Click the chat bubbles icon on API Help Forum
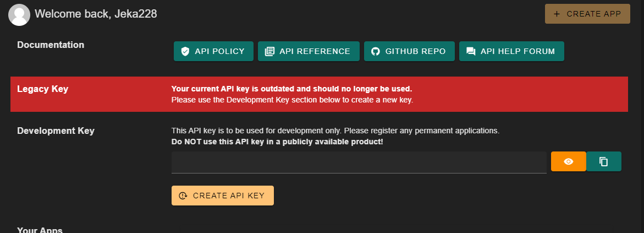The image size is (644, 233). click(471, 51)
